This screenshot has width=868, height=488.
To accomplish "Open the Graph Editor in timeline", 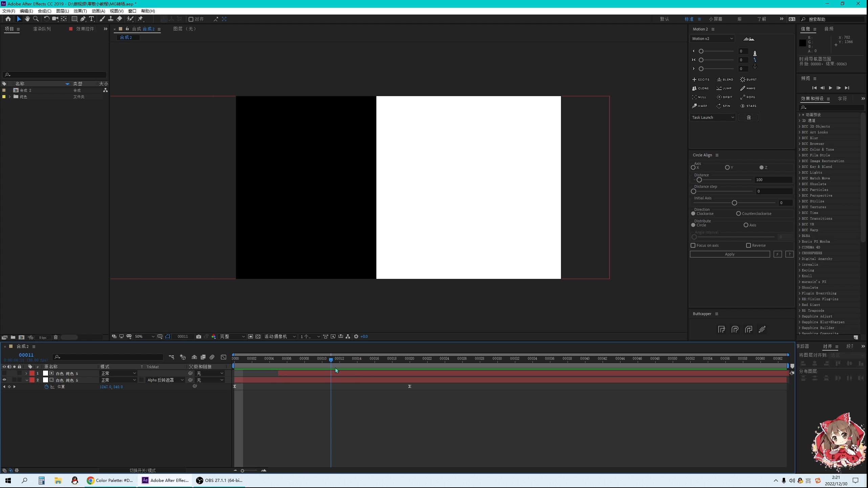I will (x=223, y=357).
